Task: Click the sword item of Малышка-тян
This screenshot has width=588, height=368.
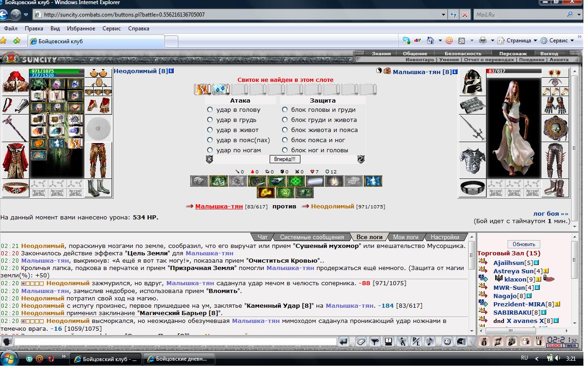Action: coord(472,128)
